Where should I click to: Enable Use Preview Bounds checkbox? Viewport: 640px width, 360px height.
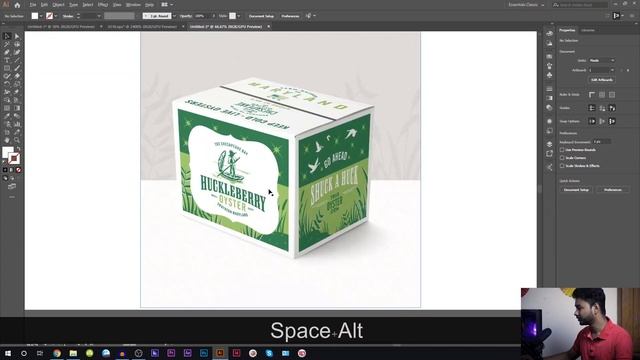562,150
